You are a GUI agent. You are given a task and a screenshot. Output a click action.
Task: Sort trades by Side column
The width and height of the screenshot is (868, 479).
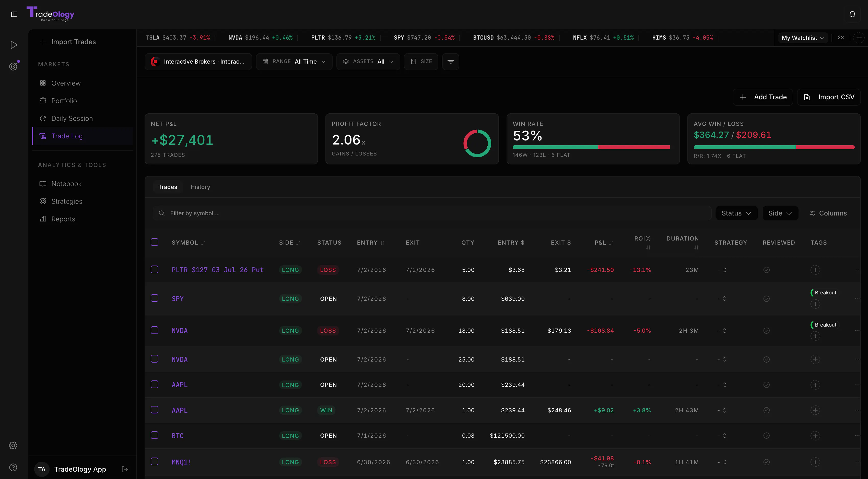289,243
